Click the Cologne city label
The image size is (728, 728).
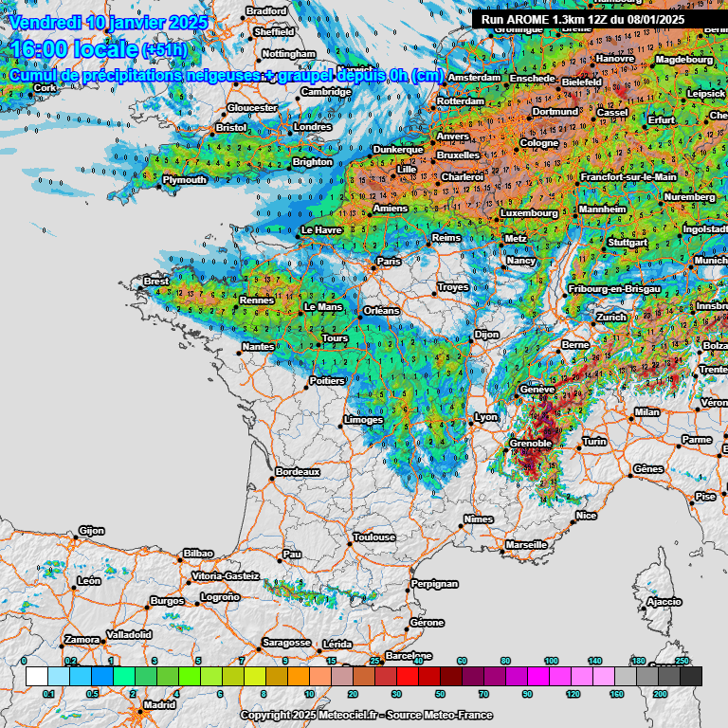[539, 143]
